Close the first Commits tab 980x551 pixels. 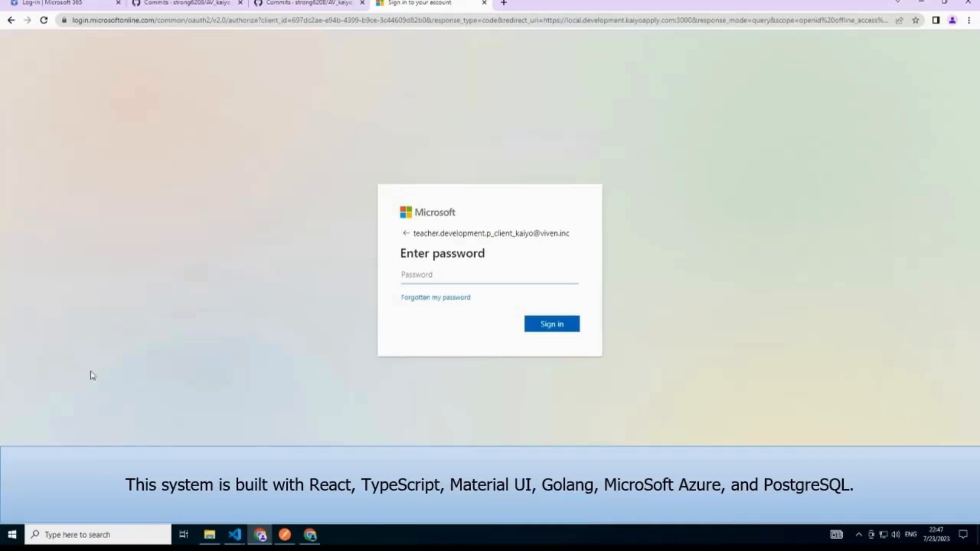pos(240,3)
